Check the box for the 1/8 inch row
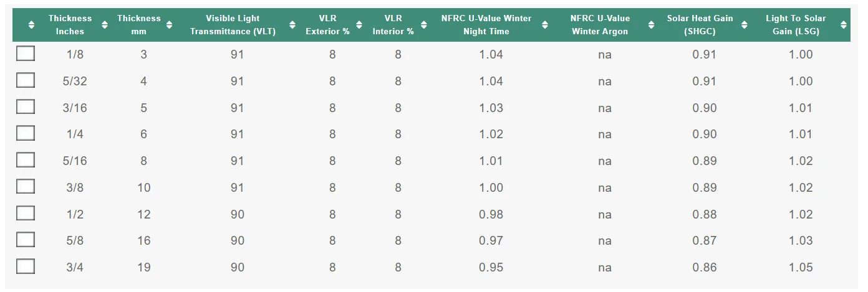This screenshot has width=868, height=292. (26, 54)
